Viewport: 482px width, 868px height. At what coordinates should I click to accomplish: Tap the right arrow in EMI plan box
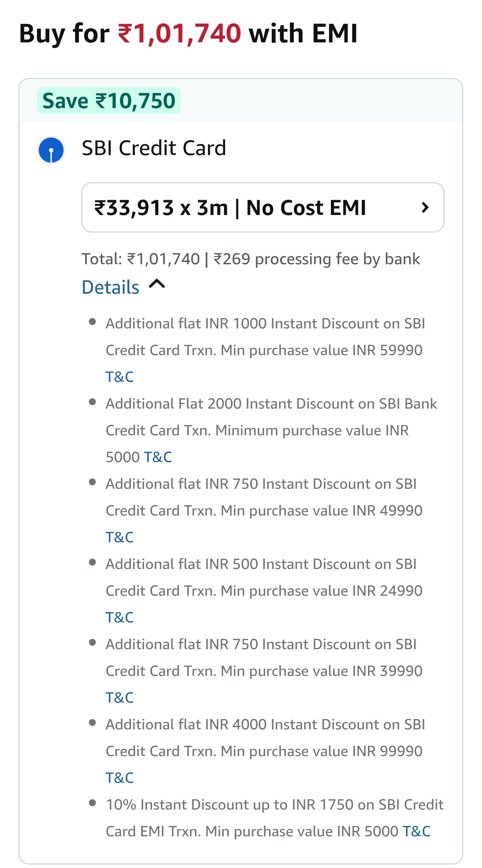425,207
